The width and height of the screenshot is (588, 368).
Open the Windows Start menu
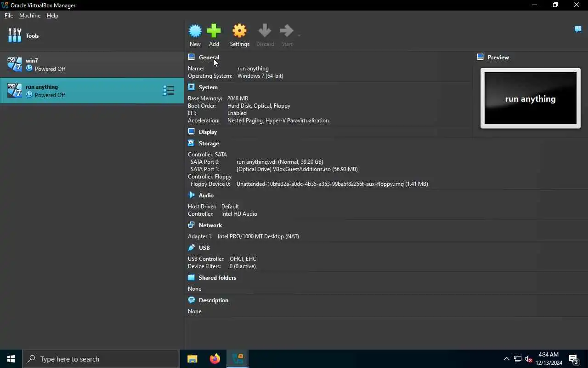click(11, 359)
